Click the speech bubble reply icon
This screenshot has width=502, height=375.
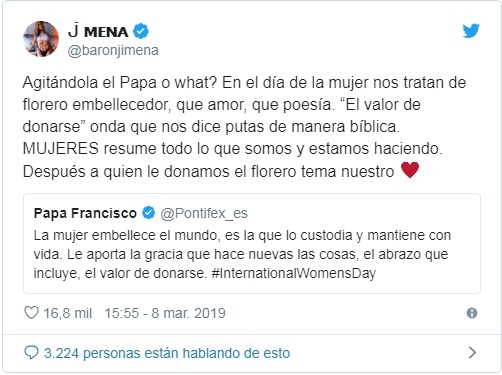[x=31, y=353]
